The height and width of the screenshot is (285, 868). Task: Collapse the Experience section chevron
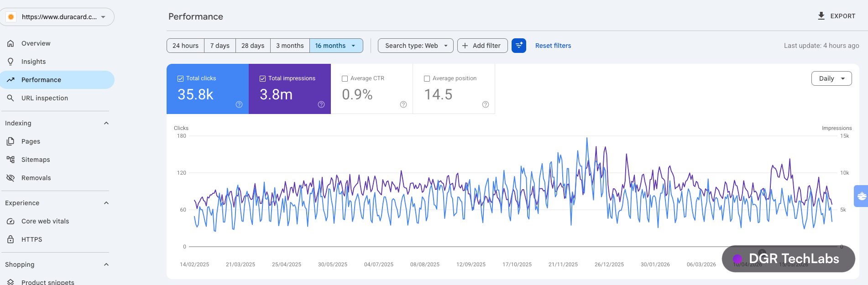coord(106,203)
